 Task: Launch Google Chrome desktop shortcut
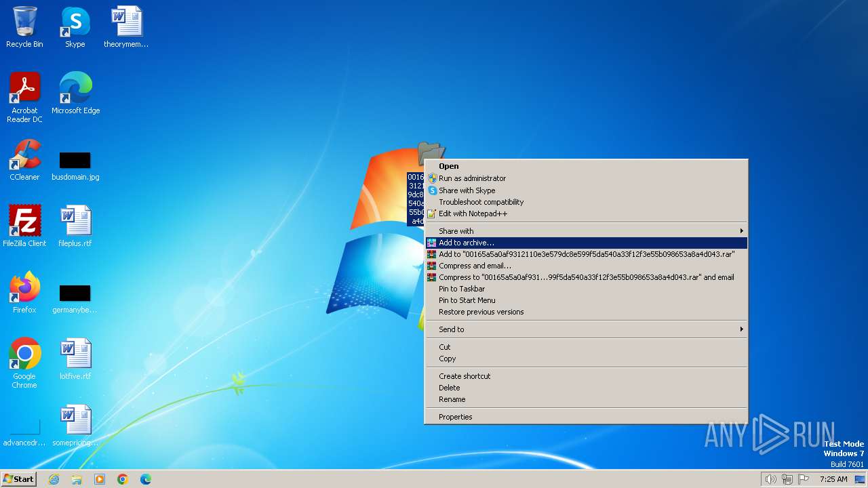(24, 363)
